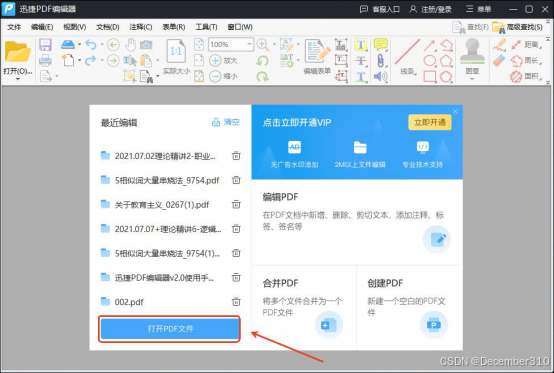Open the 菜单 hamburger menu in title bar

pyautogui.click(x=478, y=9)
